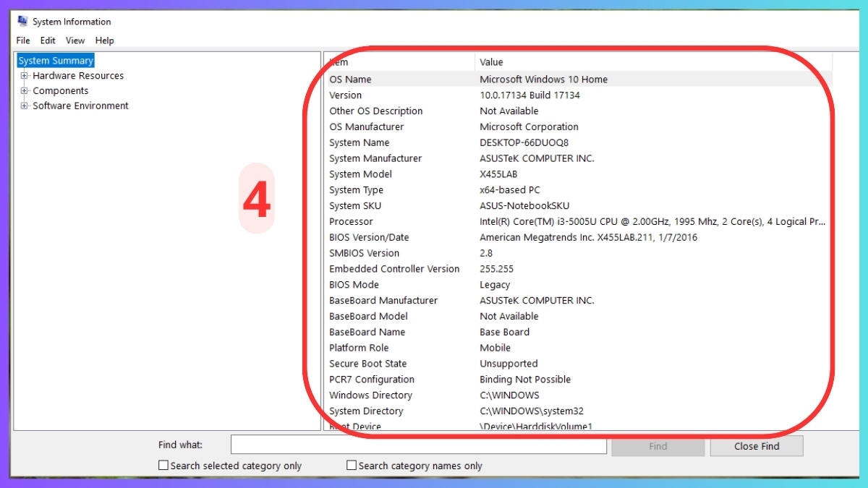Select the Components tree label

click(x=61, y=91)
